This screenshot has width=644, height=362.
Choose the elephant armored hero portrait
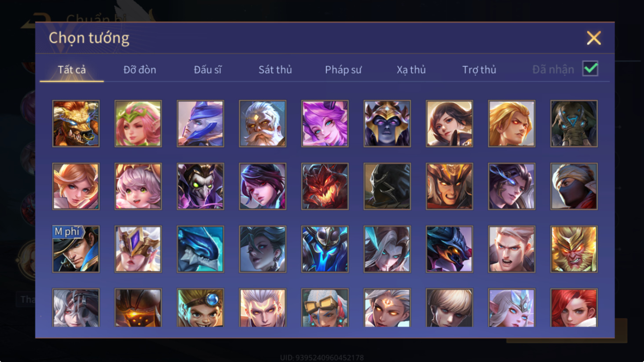(574, 123)
